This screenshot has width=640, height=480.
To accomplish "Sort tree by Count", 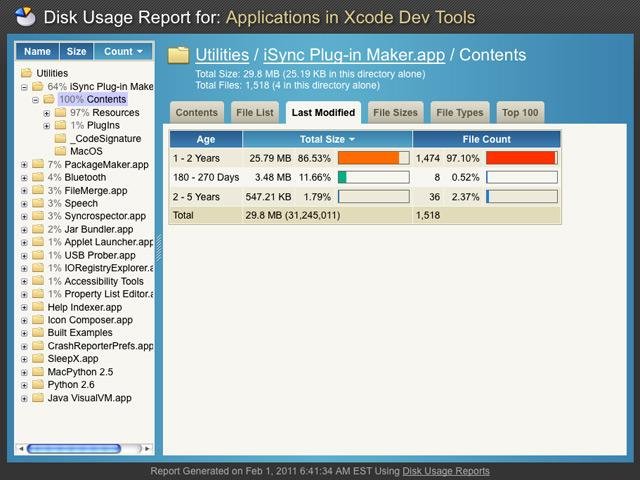I will click(x=123, y=51).
